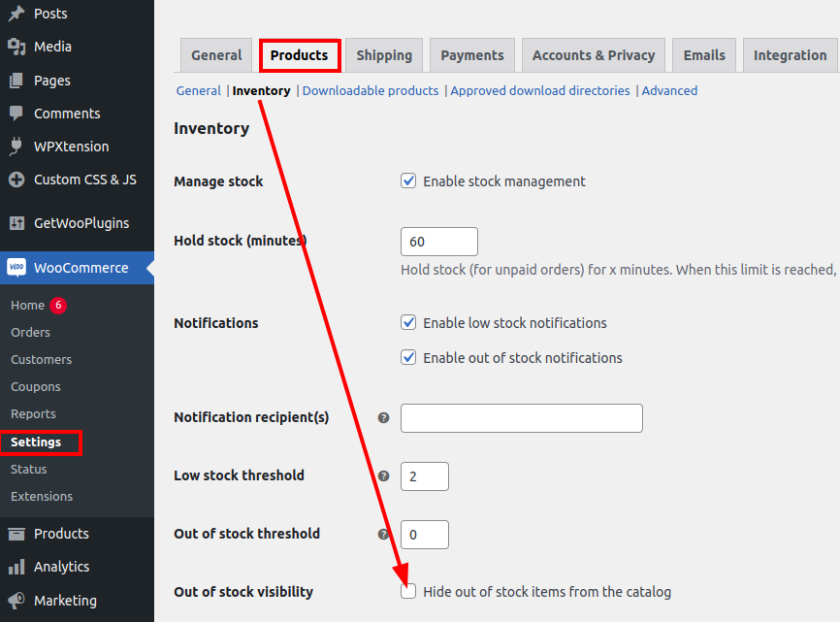This screenshot has width=840, height=622.
Task: Click the Posts pin icon
Action: tap(16, 13)
